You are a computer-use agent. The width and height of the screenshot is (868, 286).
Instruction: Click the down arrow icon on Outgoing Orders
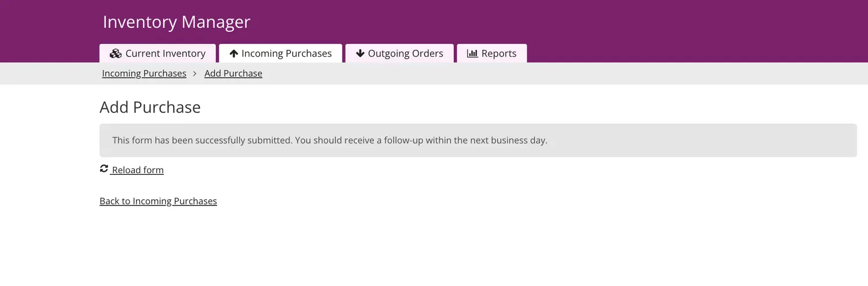[360, 54]
